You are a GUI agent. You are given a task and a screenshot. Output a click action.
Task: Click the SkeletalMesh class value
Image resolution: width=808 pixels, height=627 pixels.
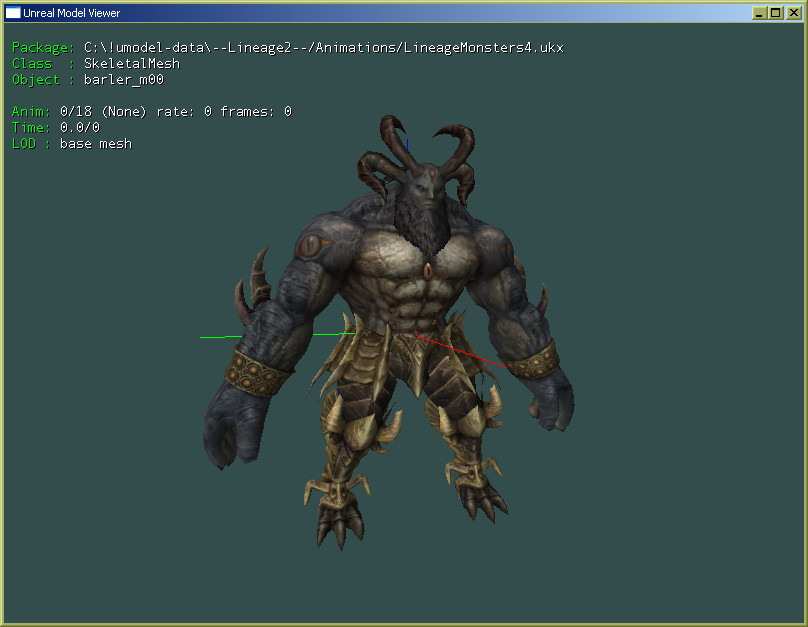pos(132,64)
